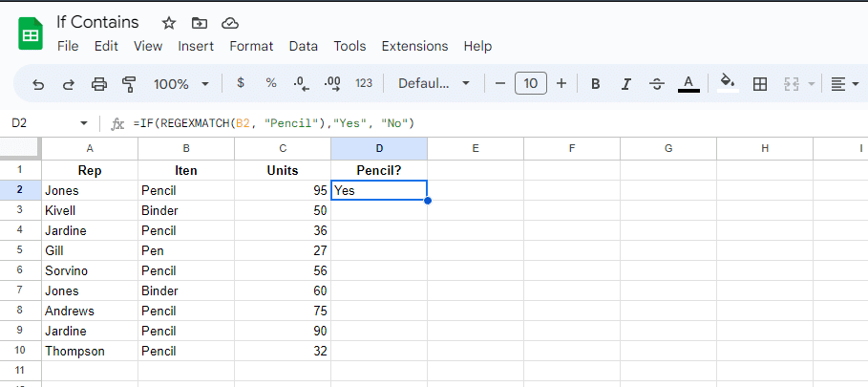Open the Extensions menu
Viewport: 868px width, 387px height.
414,46
